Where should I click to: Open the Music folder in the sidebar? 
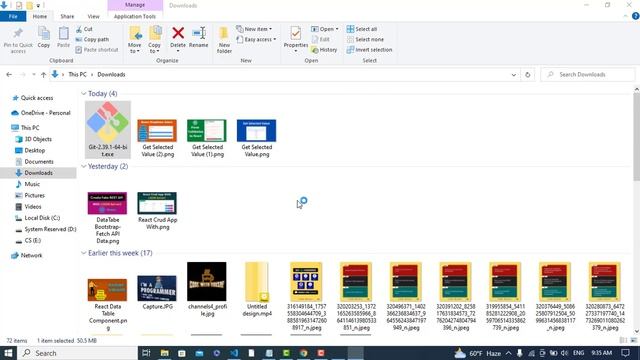31,184
